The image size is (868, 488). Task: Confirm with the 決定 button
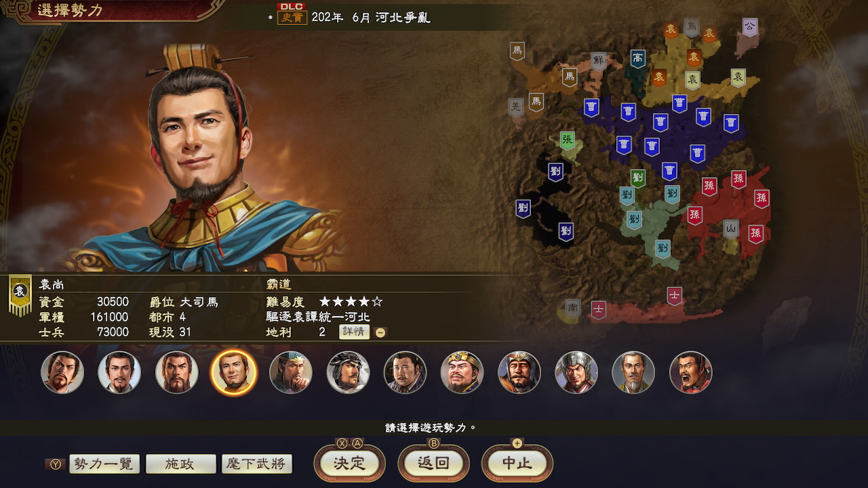point(349,464)
